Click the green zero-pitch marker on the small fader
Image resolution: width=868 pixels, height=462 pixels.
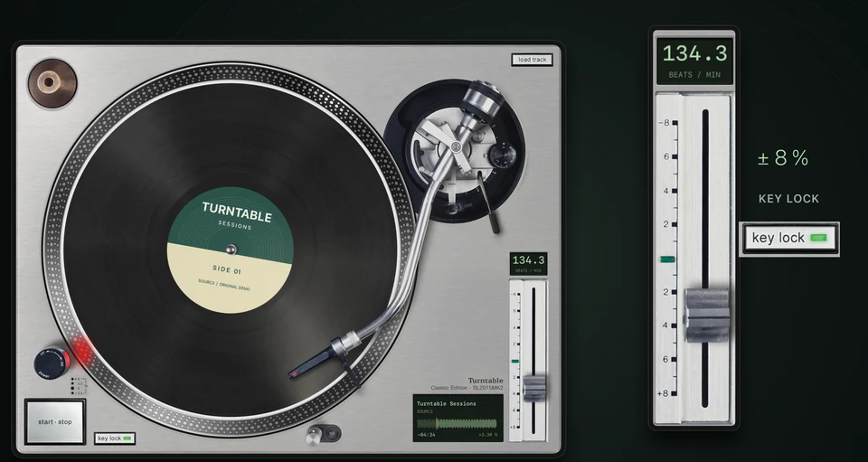(x=514, y=362)
